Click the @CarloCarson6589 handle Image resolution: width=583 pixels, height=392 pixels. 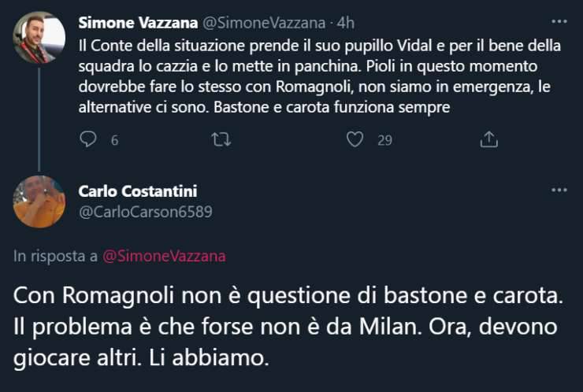(146, 211)
